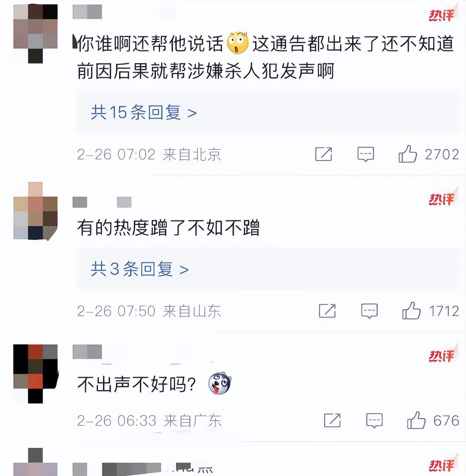Screen dimensions: 466x476
Task: Reply to the Shandong comment using bubble icon
Action: [369, 311]
